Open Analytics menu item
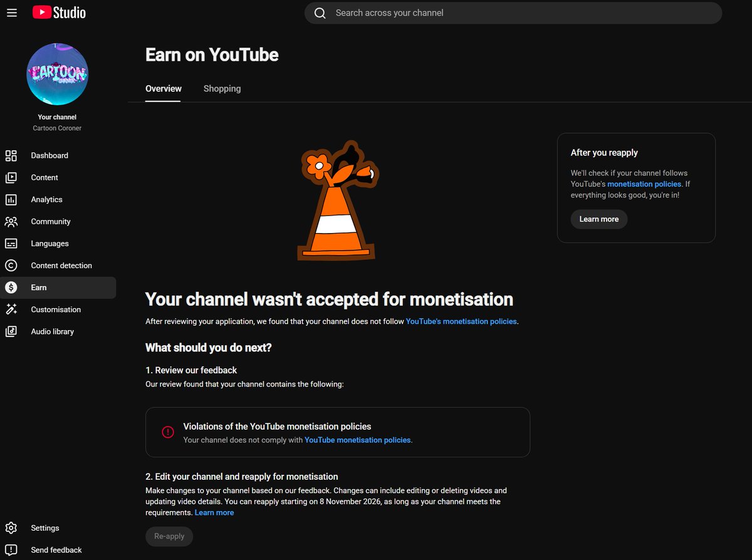 (47, 200)
